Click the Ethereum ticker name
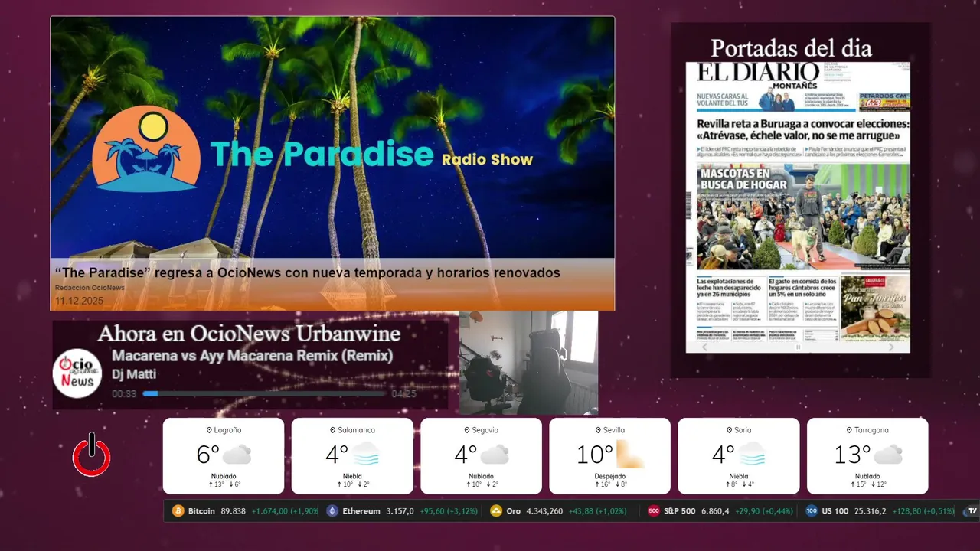 (x=361, y=511)
